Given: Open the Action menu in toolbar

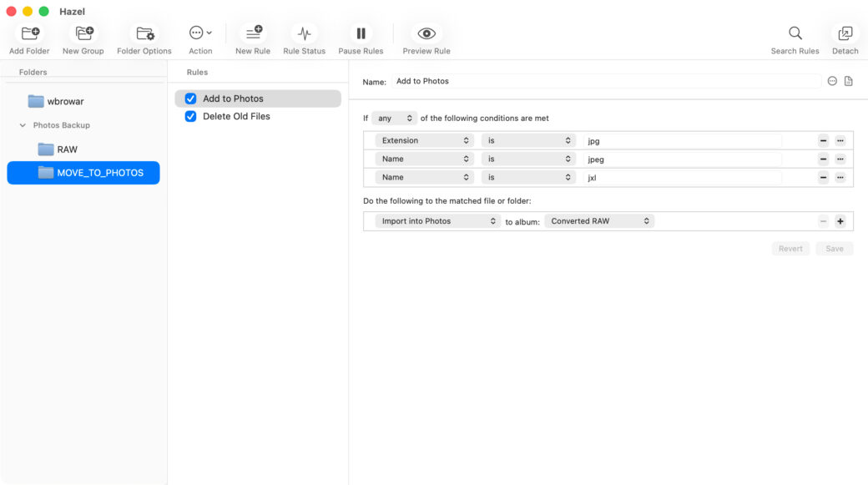Looking at the screenshot, I should click(199, 33).
